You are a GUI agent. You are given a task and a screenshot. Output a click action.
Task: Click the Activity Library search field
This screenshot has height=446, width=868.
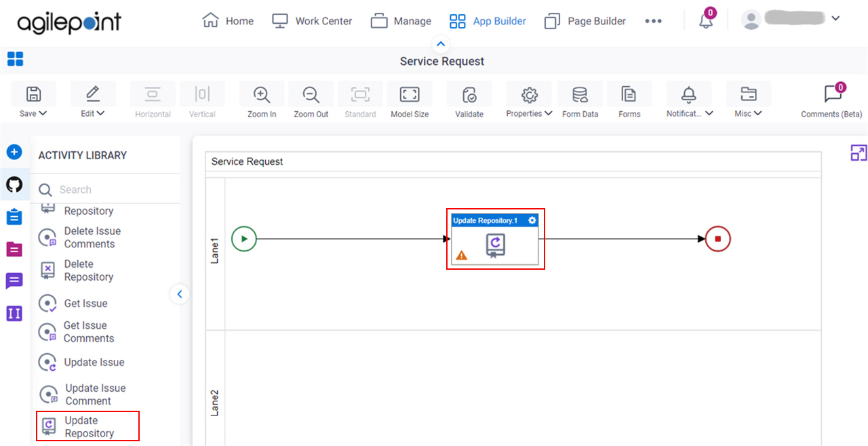(105, 190)
